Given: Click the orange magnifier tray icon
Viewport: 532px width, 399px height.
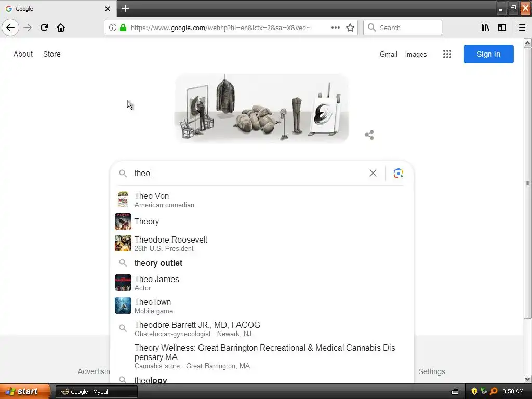Looking at the screenshot, I should pyautogui.click(x=494, y=391).
